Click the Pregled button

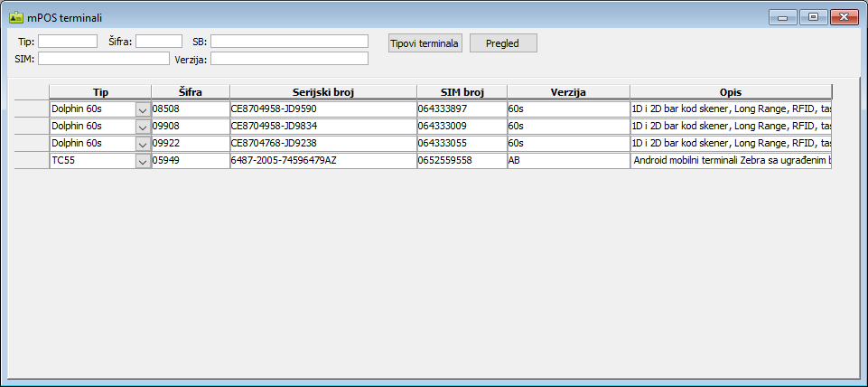503,43
